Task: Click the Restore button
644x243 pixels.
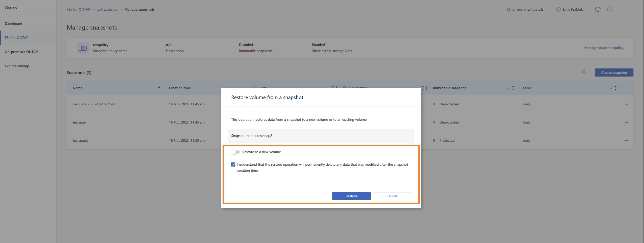Action: [351, 196]
